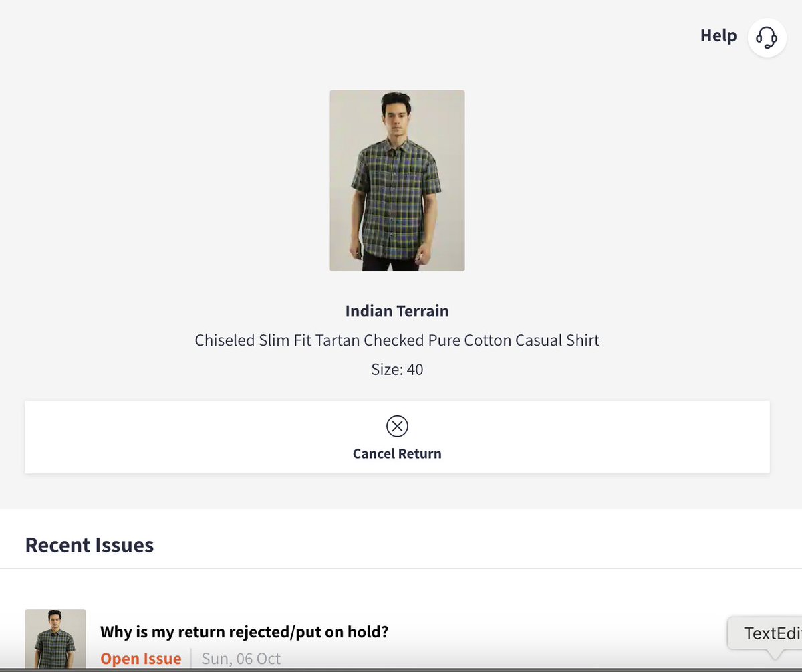
Task: Select the cross icon in the Cancel Return card
Action: click(x=397, y=425)
